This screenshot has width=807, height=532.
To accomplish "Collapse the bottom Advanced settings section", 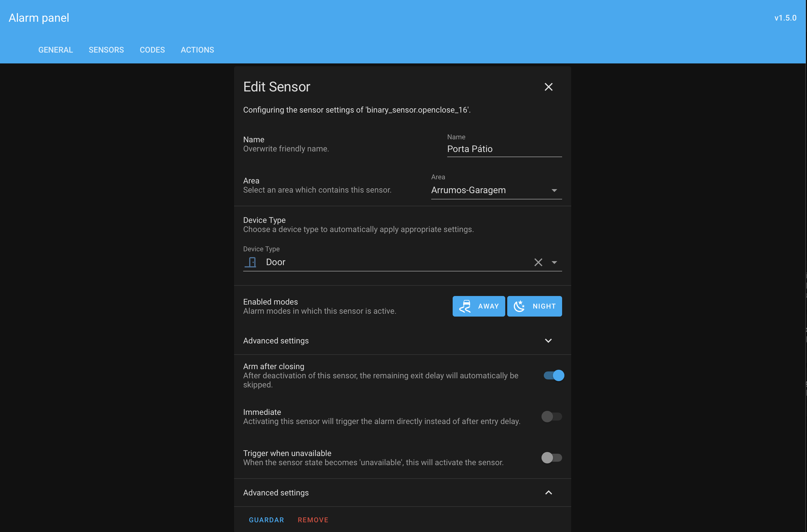I will [548, 493].
